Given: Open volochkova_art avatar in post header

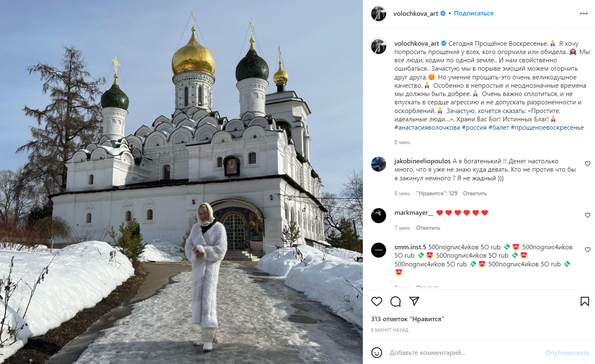Looking at the screenshot, I should click(x=379, y=14).
